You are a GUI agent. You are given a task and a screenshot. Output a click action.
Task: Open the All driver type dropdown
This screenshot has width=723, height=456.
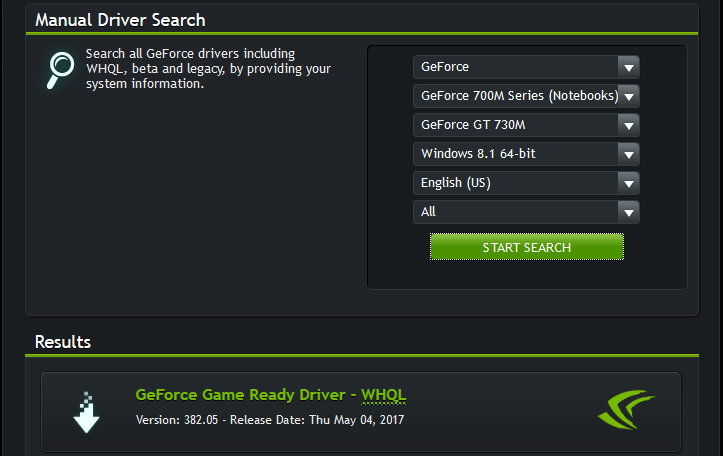[526, 212]
